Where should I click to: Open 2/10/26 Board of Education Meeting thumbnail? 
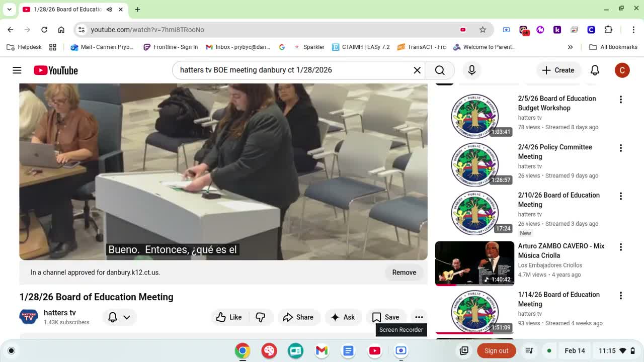click(x=474, y=213)
